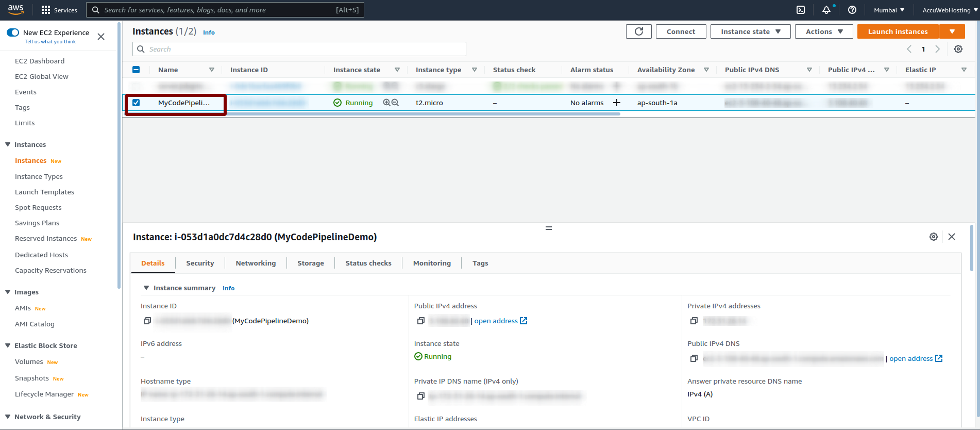The width and height of the screenshot is (980, 430).
Task: Zoom out on MyCodePipeli instance state
Action: point(395,103)
